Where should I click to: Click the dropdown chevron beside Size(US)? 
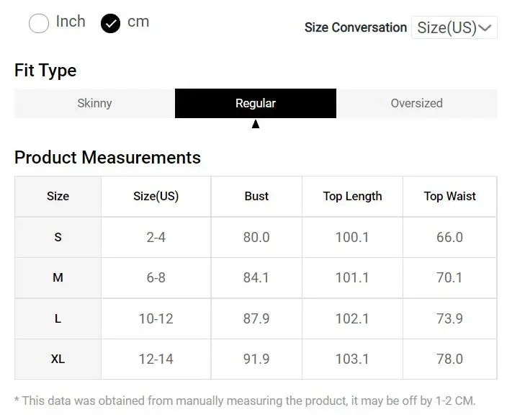click(x=485, y=28)
